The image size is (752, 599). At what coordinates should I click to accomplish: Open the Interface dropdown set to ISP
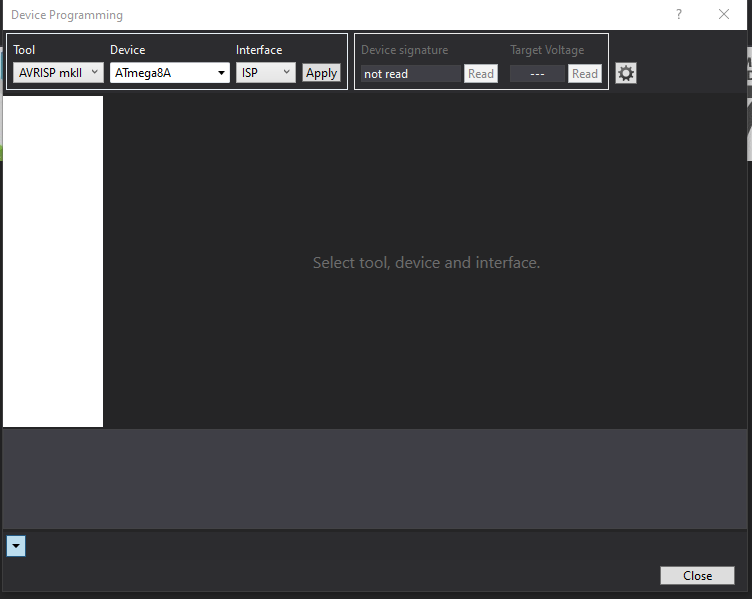click(x=266, y=73)
